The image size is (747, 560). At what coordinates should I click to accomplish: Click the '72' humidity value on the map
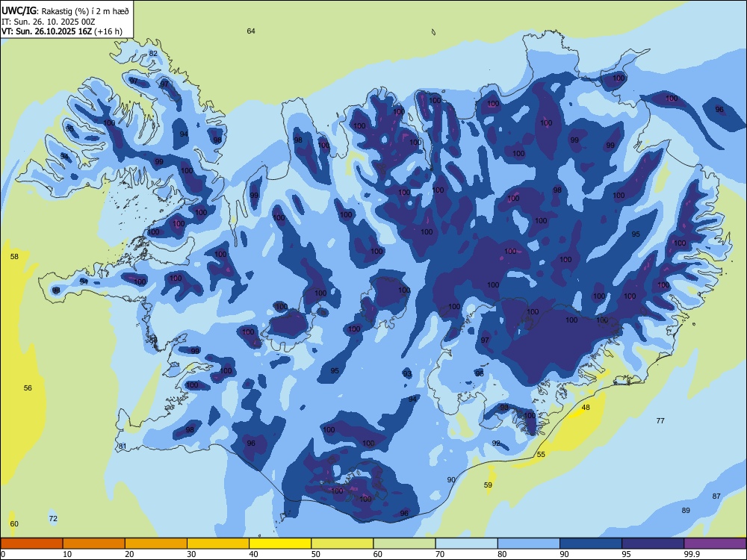(x=53, y=519)
